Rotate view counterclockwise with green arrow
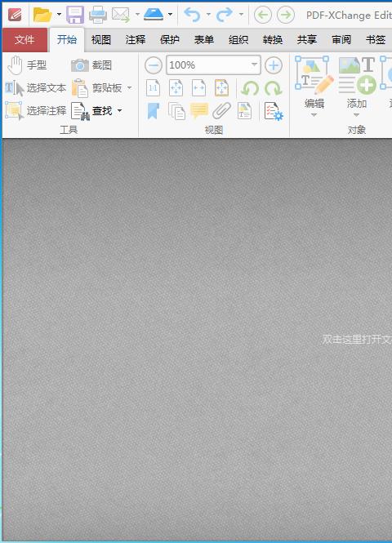The width and height of the screenshot is (392, 543). (x=250, y=88)
